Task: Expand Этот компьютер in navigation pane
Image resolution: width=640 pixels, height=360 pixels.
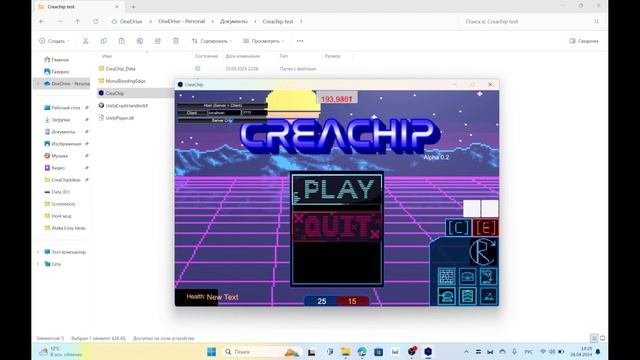Action: click(38, 252)
